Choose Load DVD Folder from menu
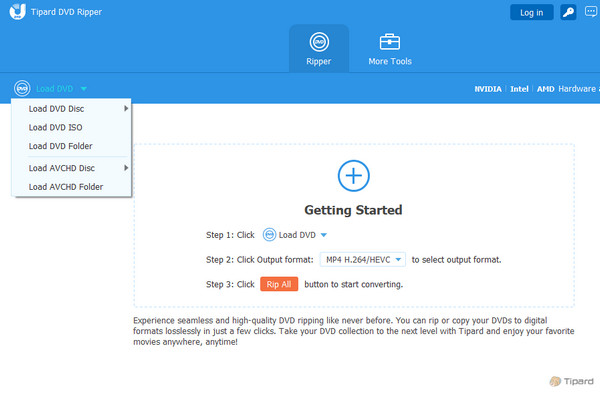This screenshot has width=600, height=403. click(x=60, y=146)
